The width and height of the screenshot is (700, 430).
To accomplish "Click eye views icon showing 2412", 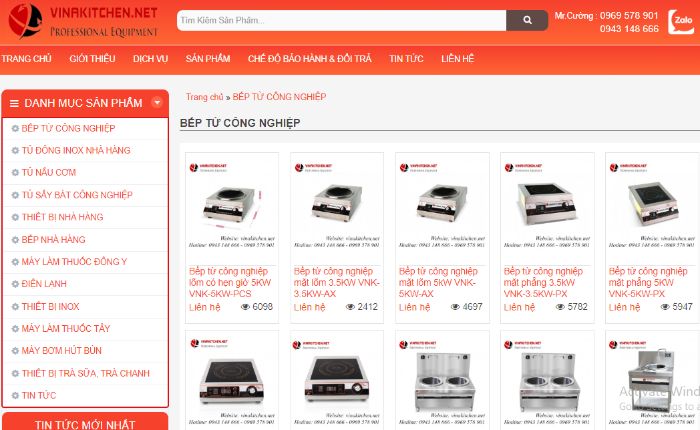I will click(x=350, y=307).
